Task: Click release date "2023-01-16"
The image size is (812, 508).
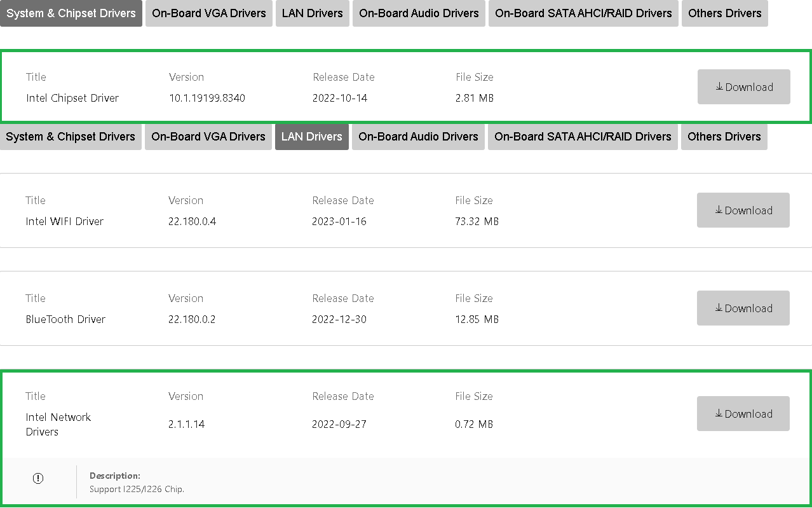Action: [339, 221]
